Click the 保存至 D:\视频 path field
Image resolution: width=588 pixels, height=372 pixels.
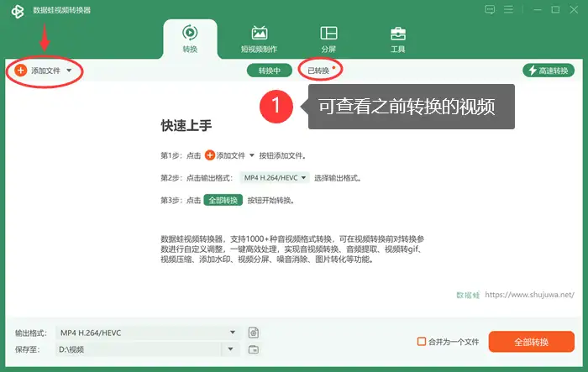[x=139, y=349]
